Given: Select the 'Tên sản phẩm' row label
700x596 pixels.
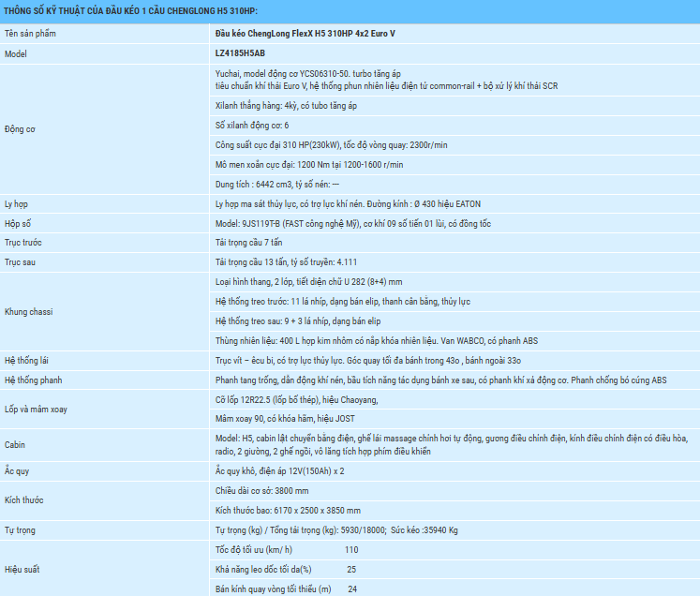Looking at the screenshot, I should pyautogui.click(x=30, y=33).
